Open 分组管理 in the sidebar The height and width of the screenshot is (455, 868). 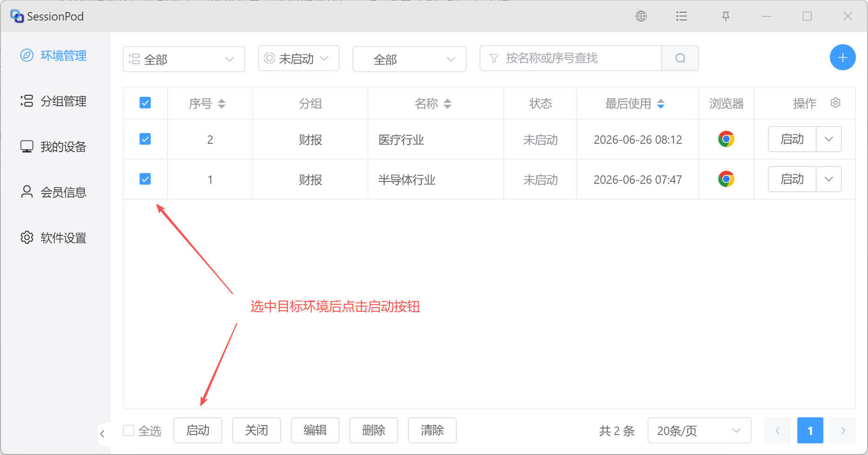tap(54, 101)
